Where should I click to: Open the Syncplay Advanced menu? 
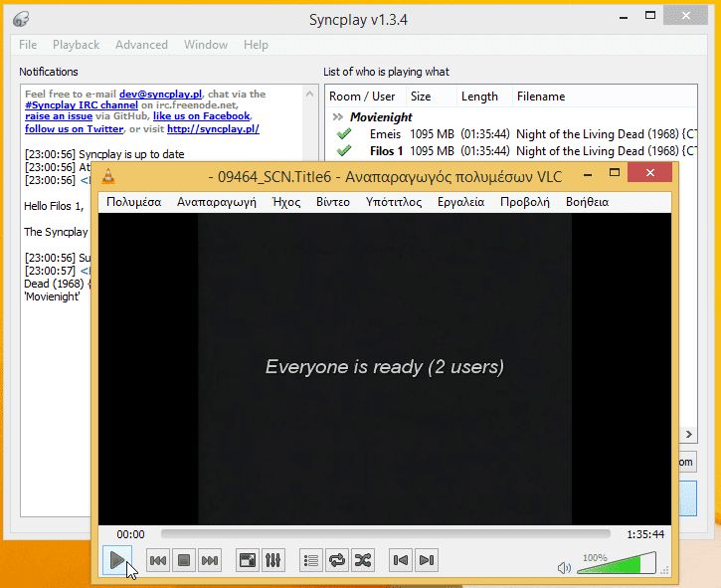pyautogui.click(x=141, y=45)
